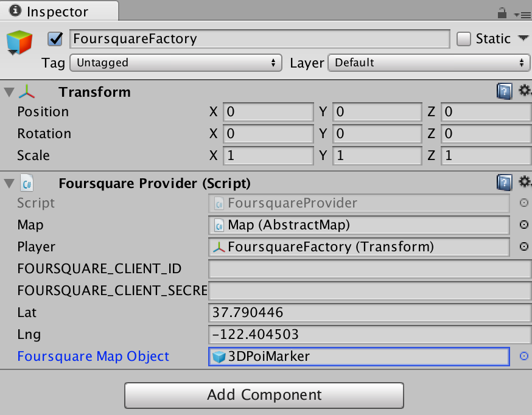Click the FoursquareProvider script reference field
Image resolution: width=532 pixels, height=415 pixels.
[x=359, y=203]
